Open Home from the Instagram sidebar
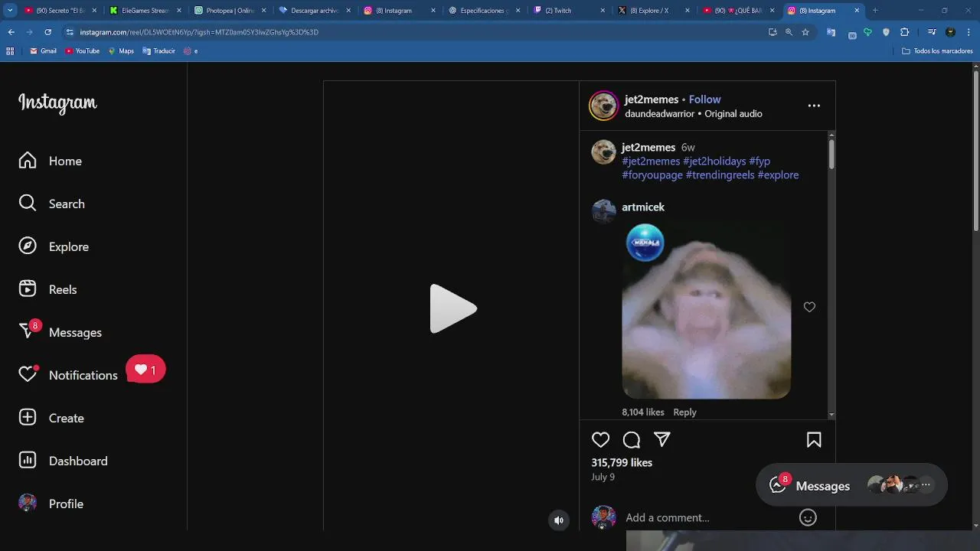This screenshot has height=551, width=980. pos(51,161)
